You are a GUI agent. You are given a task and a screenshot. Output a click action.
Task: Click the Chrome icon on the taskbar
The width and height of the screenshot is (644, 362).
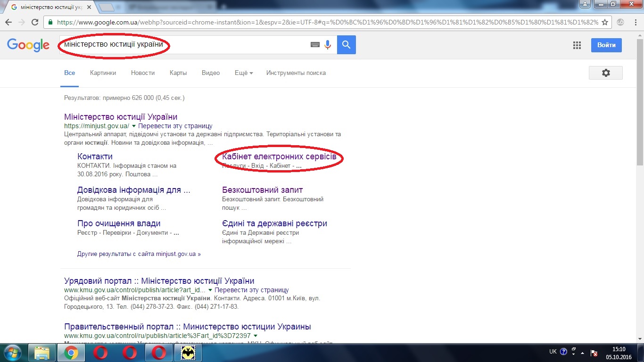click(x=71, y=353)
